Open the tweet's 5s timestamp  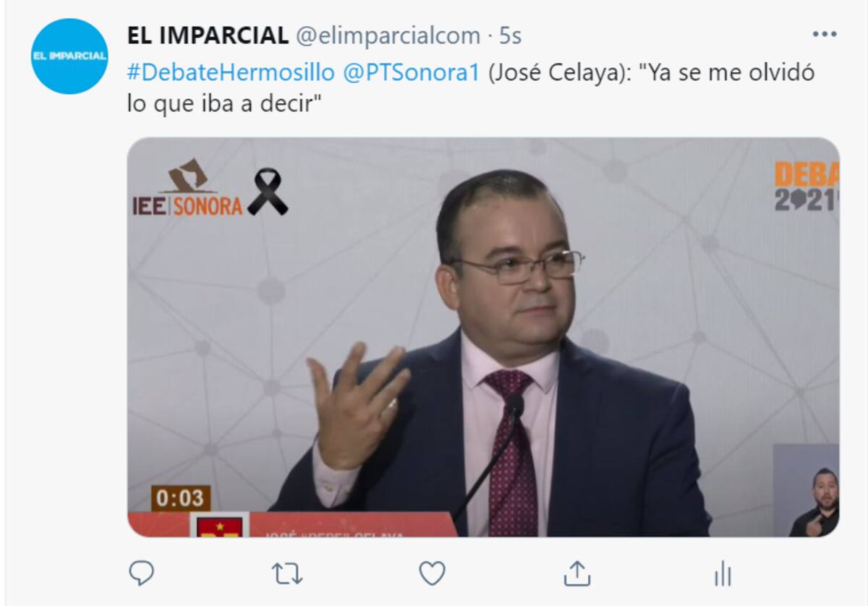point(511,35)
